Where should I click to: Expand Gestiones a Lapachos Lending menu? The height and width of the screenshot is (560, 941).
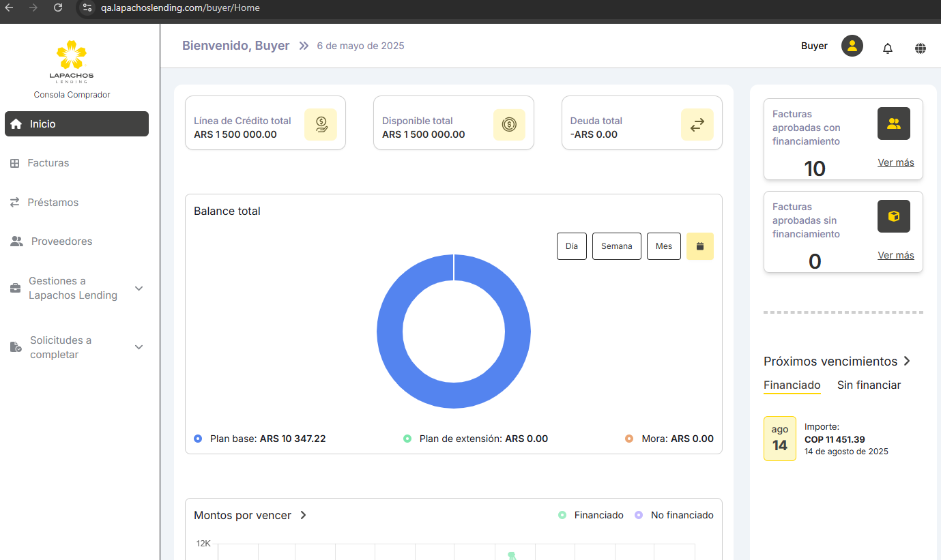click(x=139, y=289)
